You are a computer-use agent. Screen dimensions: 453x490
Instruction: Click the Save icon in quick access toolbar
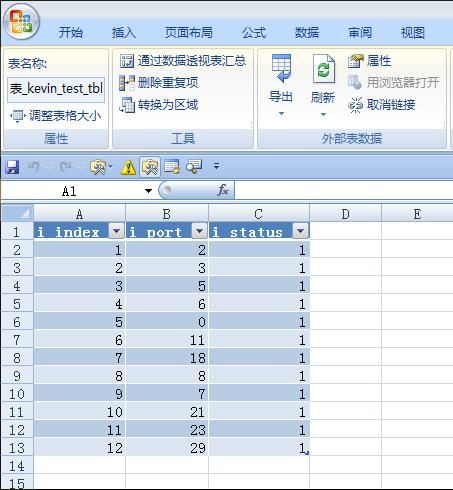pyautogui.click(x=13, y=167)
